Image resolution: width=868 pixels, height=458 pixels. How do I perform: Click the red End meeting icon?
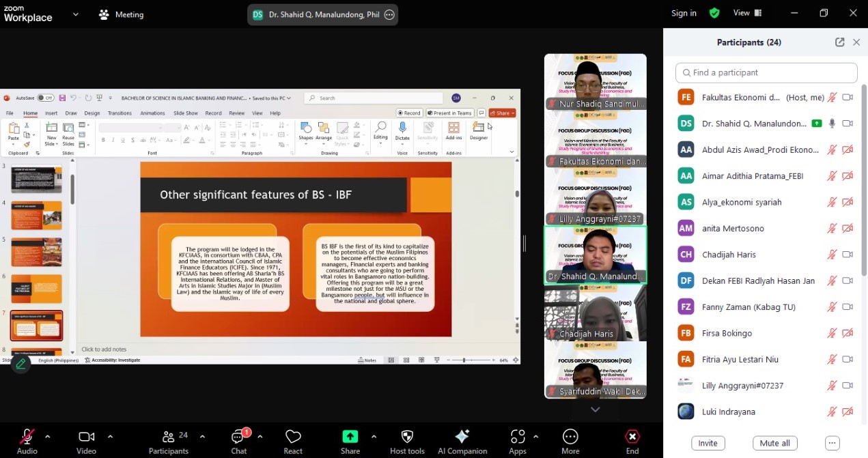(632, 437)
